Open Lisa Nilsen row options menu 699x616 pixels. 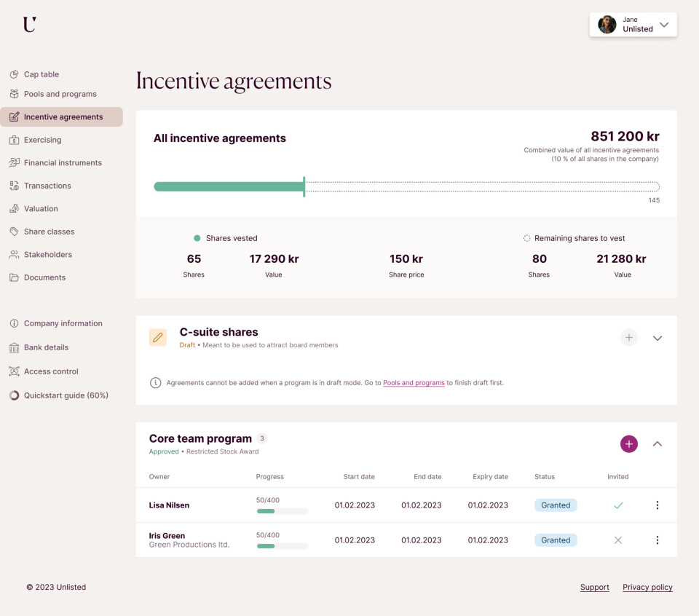(657, 505)
